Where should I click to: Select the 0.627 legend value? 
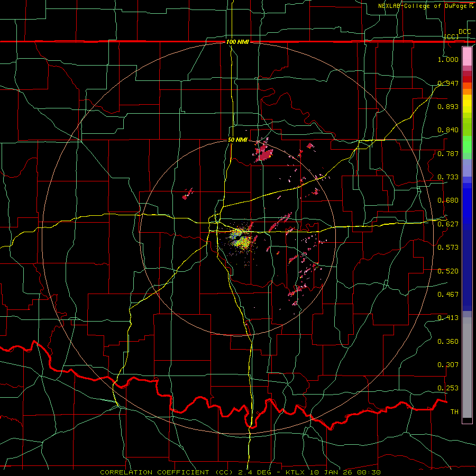point(448,224)
